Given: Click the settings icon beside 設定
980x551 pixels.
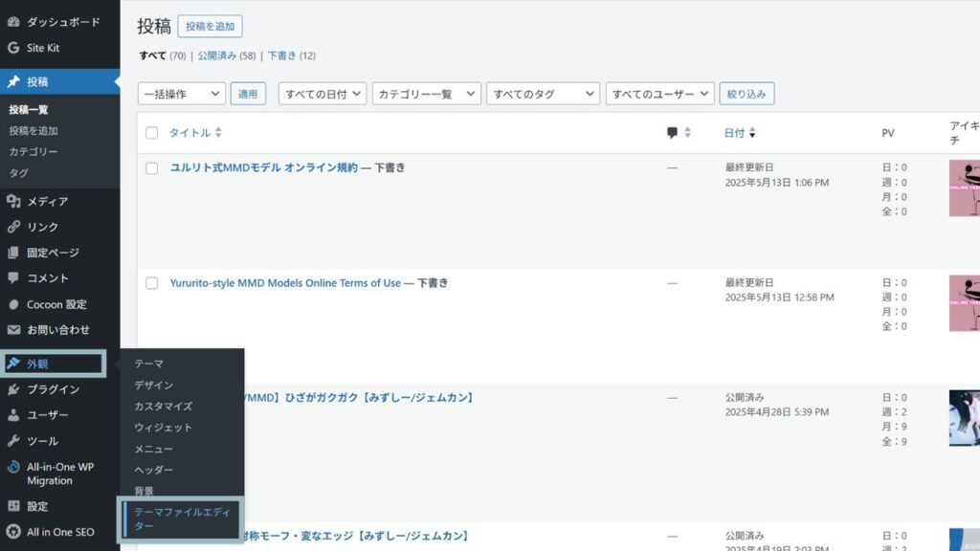Looking at the screenshot, I should click(x=13, y=506).
